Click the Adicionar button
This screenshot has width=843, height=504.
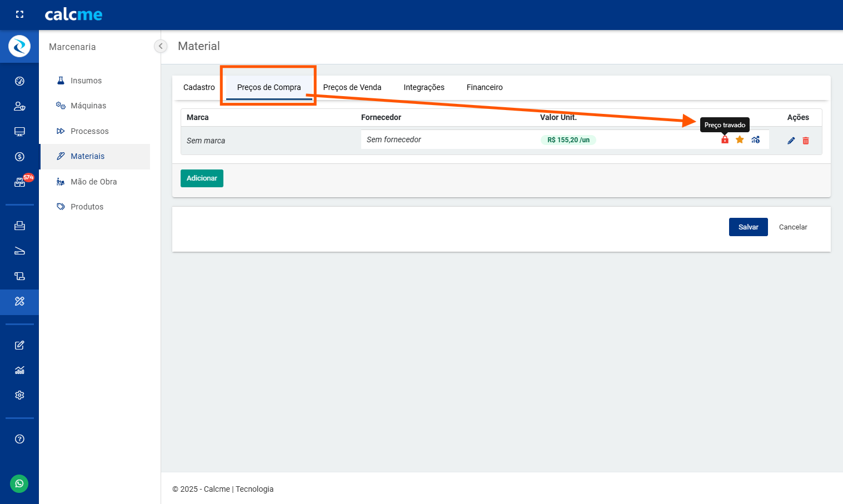(202, 178)
